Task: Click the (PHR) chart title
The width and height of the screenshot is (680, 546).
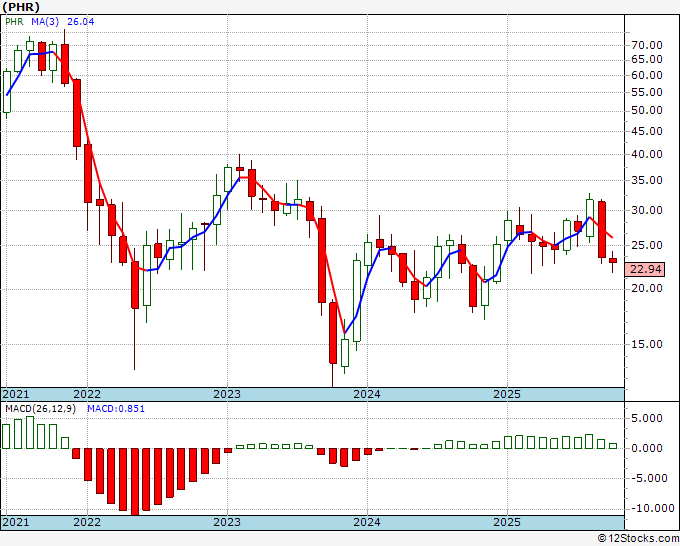Action: (21, 7)
